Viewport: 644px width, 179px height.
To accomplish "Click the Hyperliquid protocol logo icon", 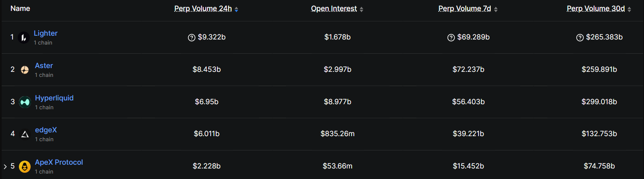I will (25, 102).
